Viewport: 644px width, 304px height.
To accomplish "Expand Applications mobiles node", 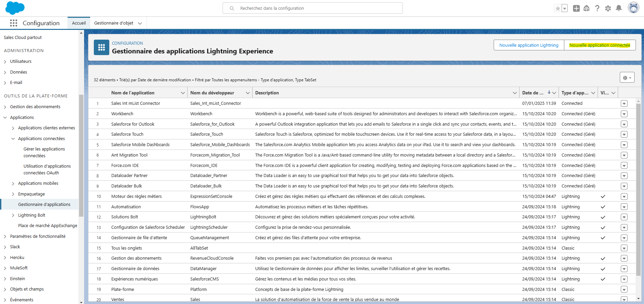I will 13,183.
